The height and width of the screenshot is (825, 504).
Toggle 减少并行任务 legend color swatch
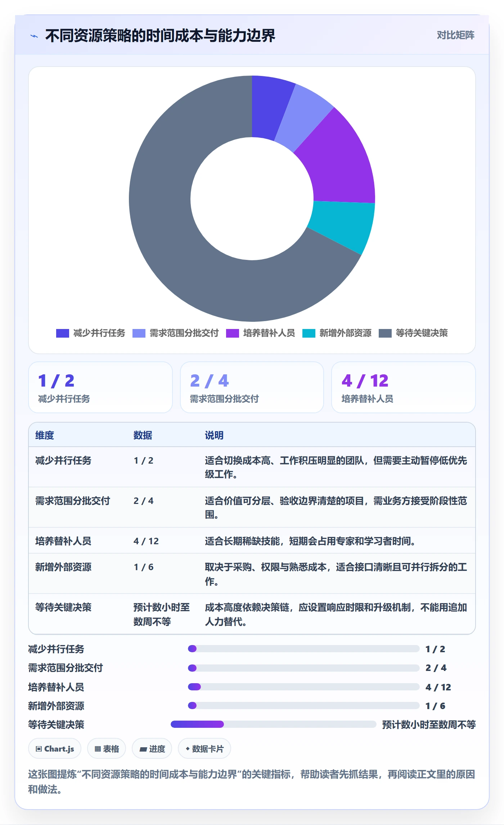tap(62, 333)
